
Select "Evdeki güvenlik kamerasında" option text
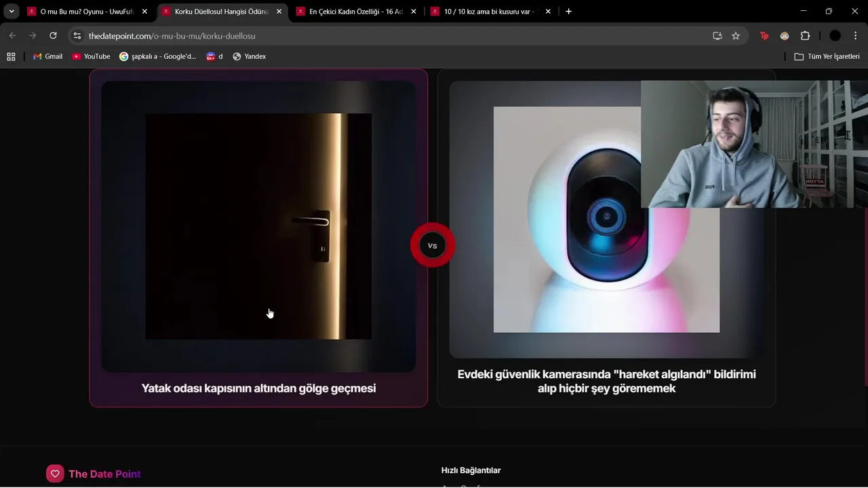tap(606, 381)
